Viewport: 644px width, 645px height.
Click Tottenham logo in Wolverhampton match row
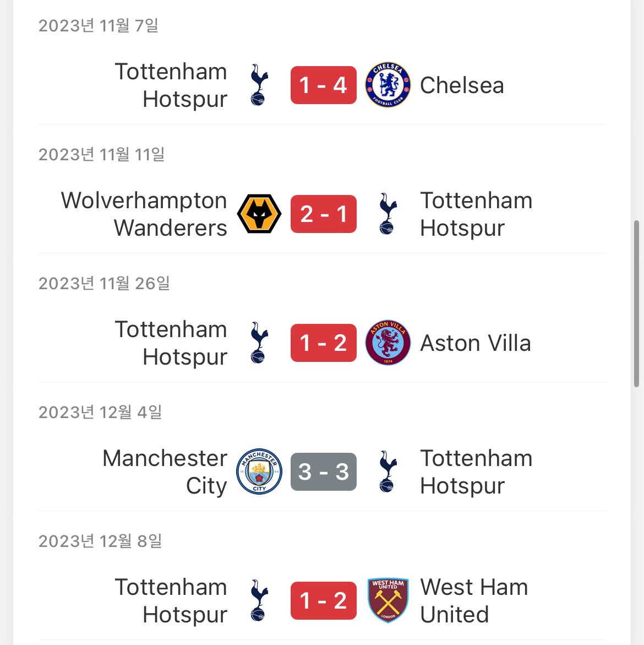click(388, 214)
